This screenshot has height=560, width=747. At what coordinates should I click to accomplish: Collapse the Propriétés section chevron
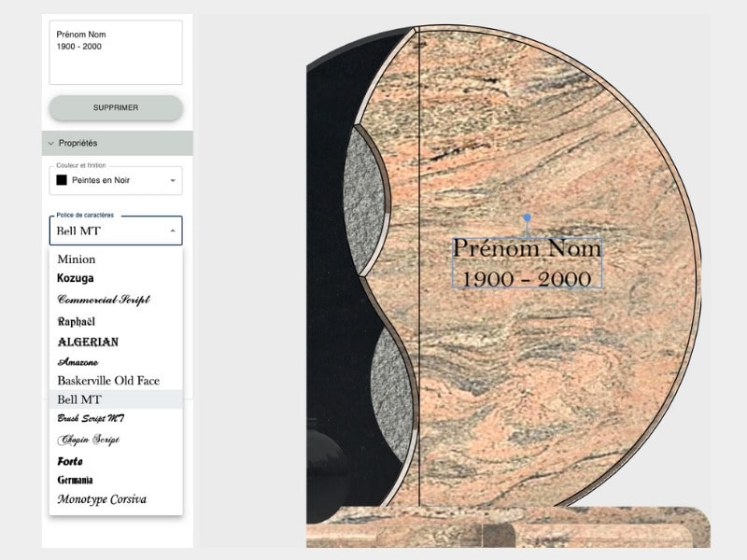(x=51, y=144)
